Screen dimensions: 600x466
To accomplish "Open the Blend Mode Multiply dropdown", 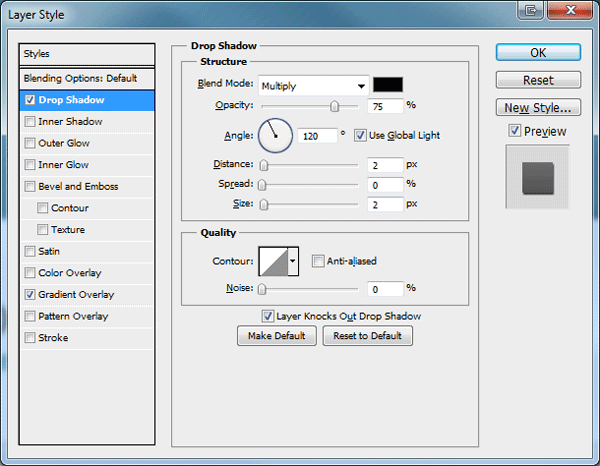I will (313, 86).
